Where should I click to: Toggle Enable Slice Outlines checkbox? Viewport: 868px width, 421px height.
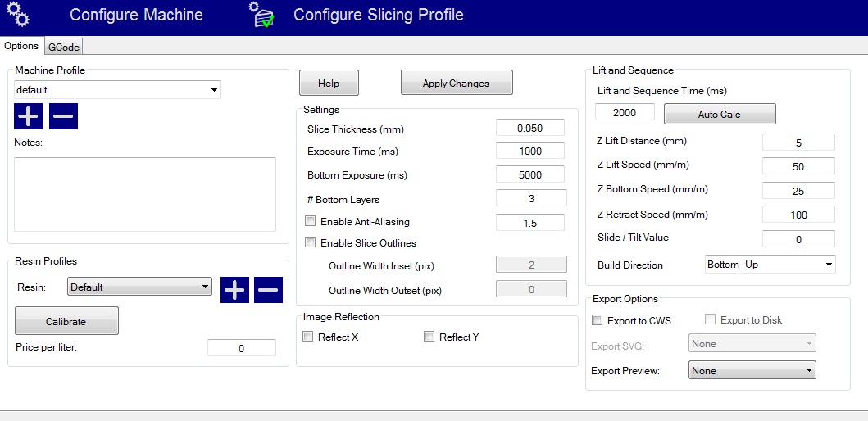(310, 242)
